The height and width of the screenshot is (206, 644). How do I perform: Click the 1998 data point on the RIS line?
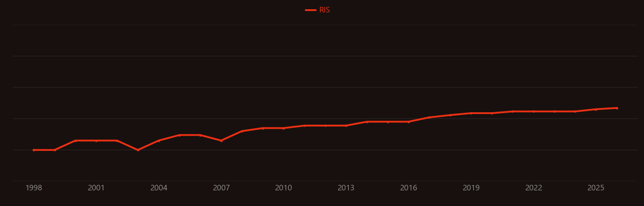pyautogui.click(x=34, y=150)
